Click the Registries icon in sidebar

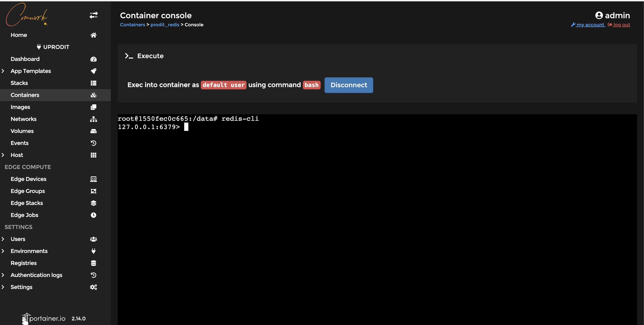coord(94,263)
